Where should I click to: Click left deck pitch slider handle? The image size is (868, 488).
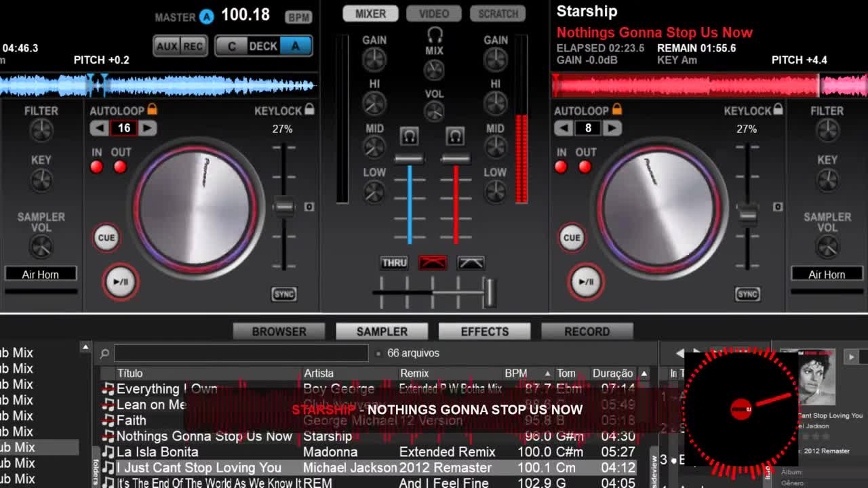283,207
